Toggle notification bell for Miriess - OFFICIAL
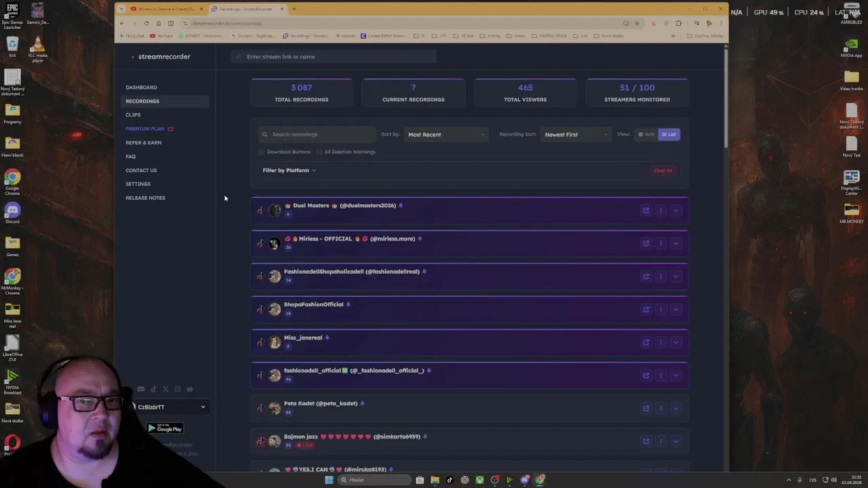Screen dimensions: 868x488 (420, 239)
